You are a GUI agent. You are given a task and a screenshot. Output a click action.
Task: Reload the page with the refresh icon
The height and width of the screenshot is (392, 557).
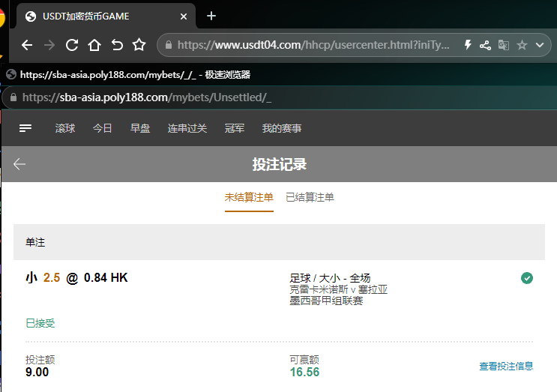[72, 45]
